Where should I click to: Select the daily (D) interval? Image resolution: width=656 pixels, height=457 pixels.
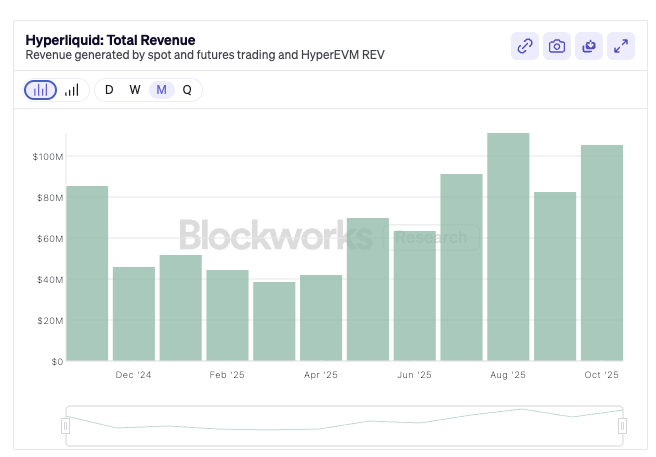[109, 90]
